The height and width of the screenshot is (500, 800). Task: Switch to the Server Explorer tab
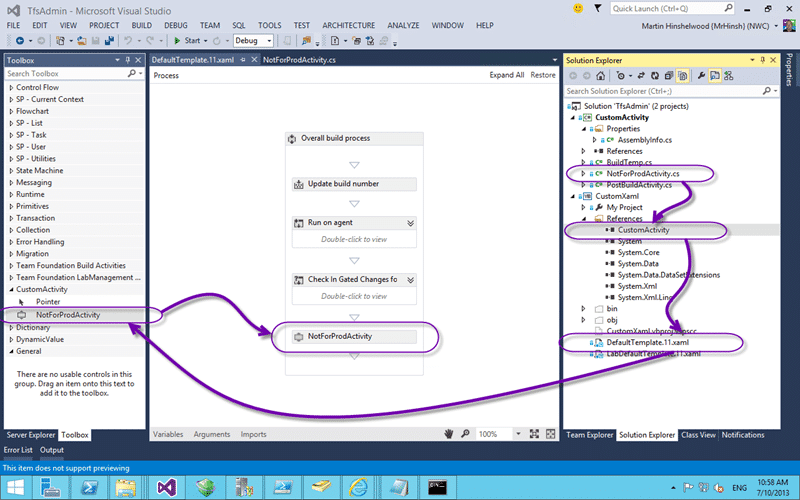coord(31,435)
